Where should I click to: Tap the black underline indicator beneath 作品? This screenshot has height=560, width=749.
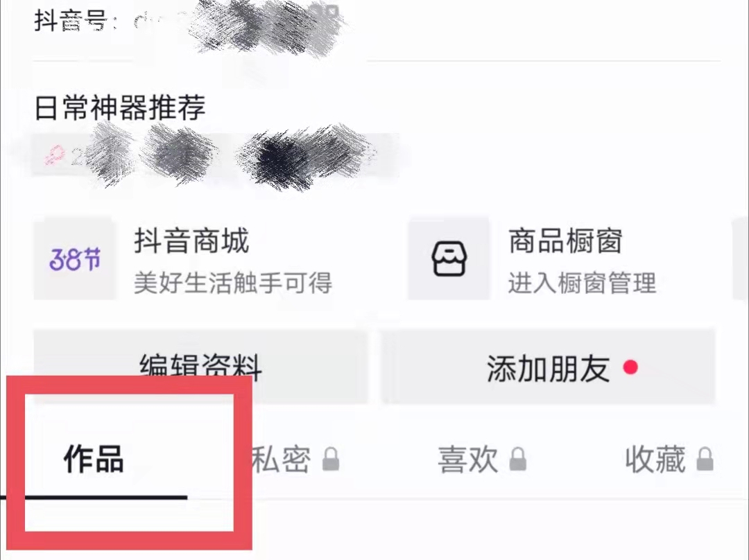tap(94, 497)
